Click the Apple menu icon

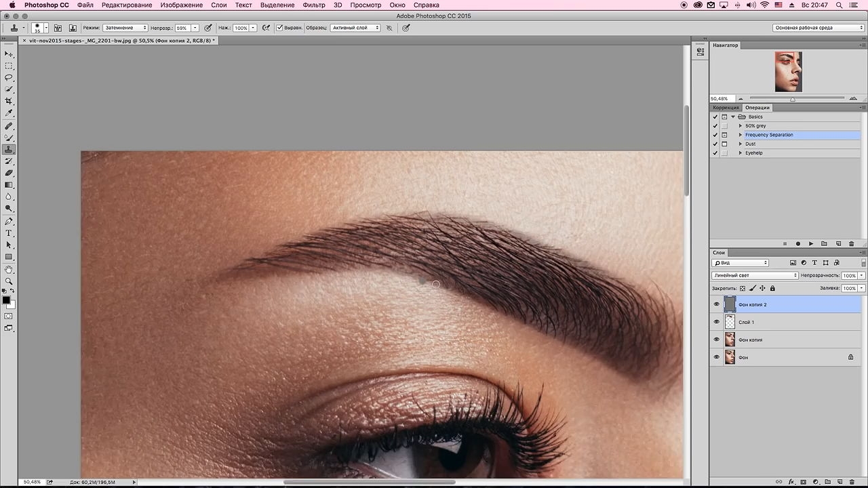click(x=12, y=5)
